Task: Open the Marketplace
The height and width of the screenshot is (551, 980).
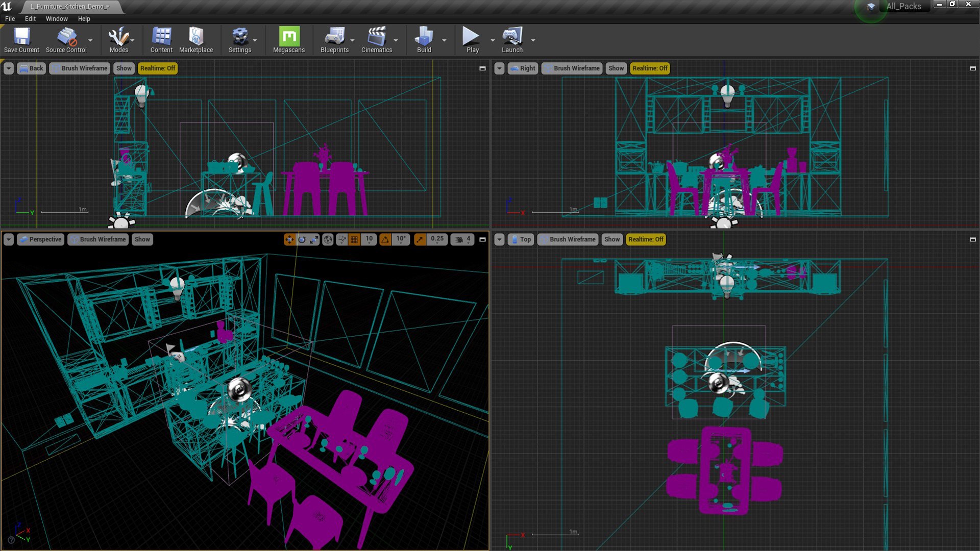Action: 196,40
